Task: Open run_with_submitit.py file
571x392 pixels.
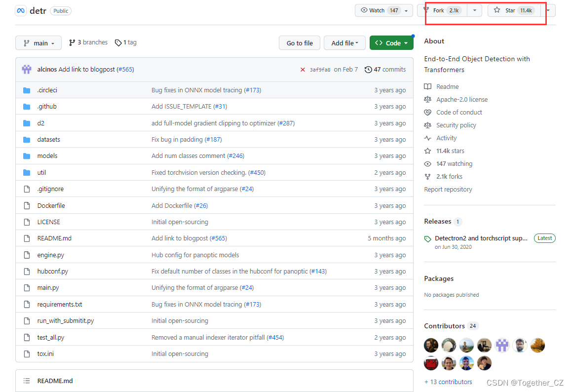Action: pos(66,320)
